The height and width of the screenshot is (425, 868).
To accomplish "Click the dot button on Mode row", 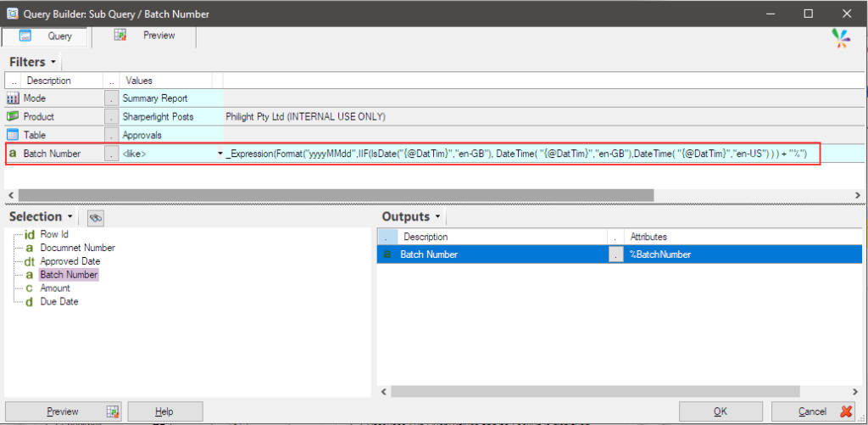I will pyautogui.click(x=111, y=98).
